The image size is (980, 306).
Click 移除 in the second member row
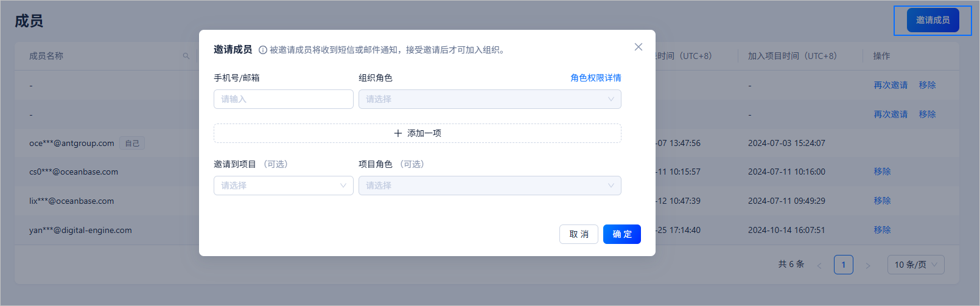(x=927, y=114)
